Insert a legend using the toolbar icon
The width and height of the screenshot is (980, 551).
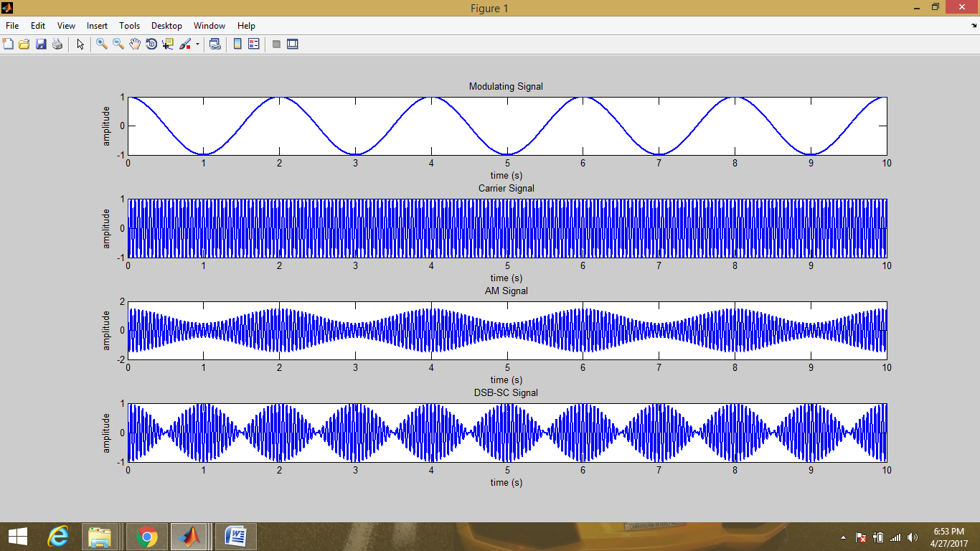coord(254,44)
